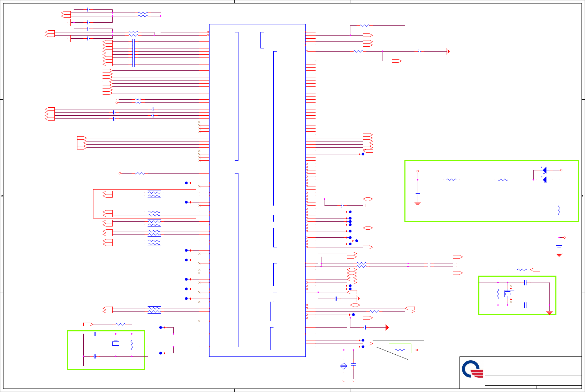
Task: Click vertical resistor at large green box's right side
Action: pos(559,210)
